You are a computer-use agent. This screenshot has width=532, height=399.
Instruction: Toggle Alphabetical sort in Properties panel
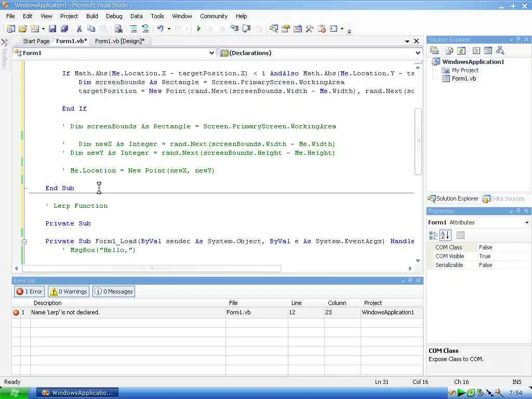[x=445, y=235]
